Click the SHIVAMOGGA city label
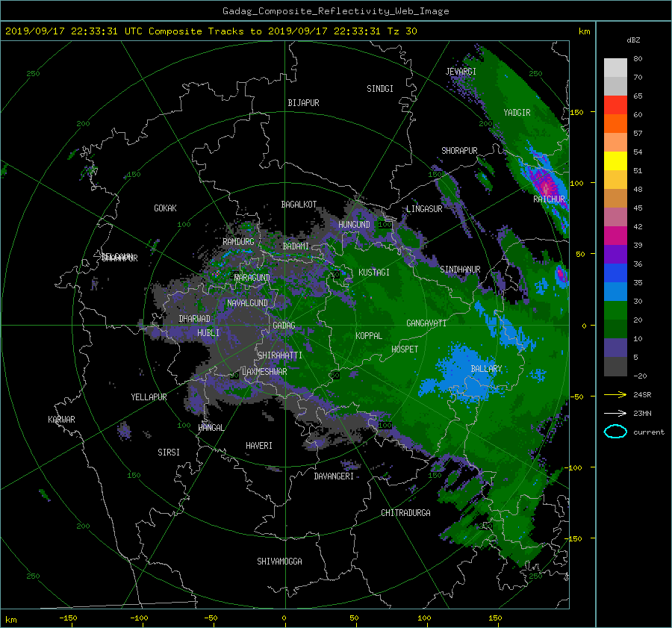672x628 pixels. [x=279, y=562]
